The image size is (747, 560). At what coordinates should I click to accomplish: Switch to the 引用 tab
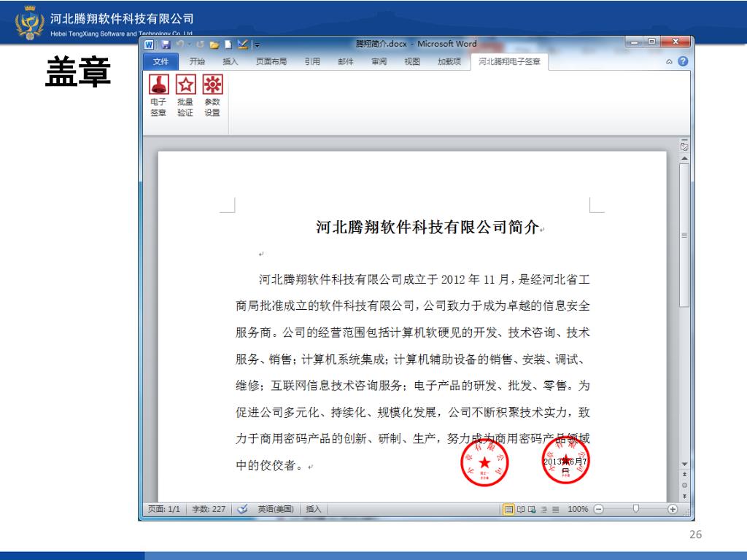312,61
